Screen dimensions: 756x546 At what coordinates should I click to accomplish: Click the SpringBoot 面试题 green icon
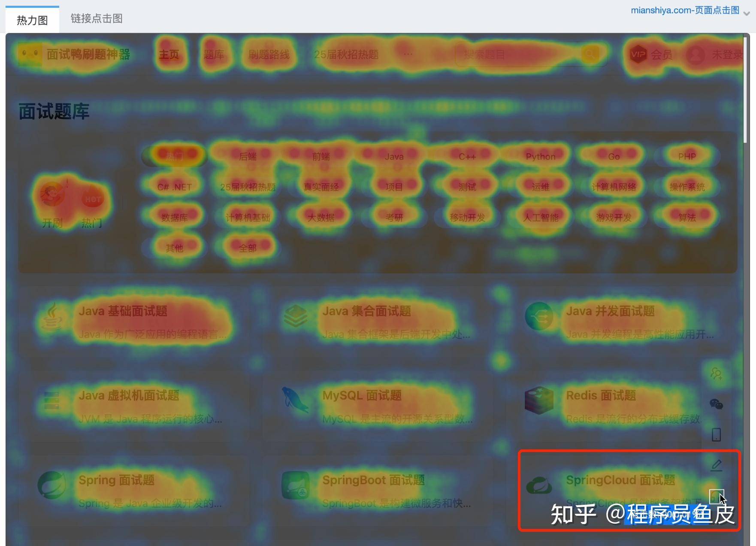pyautogui.click(x=296, y=485)
